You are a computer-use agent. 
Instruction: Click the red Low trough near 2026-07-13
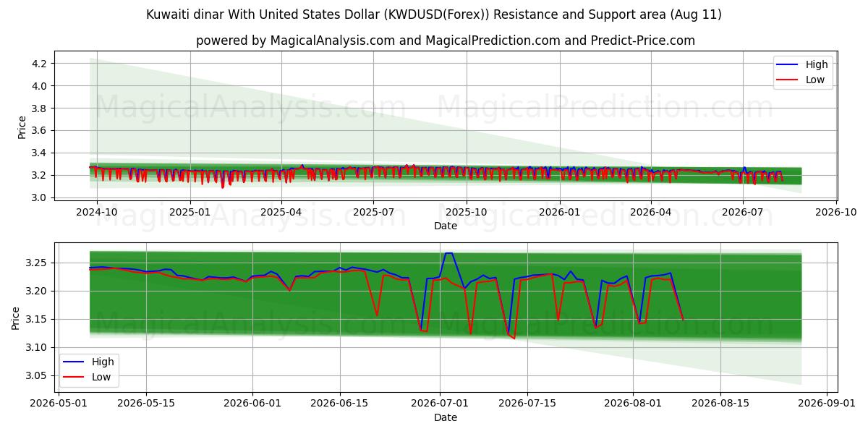coord(514,339)
